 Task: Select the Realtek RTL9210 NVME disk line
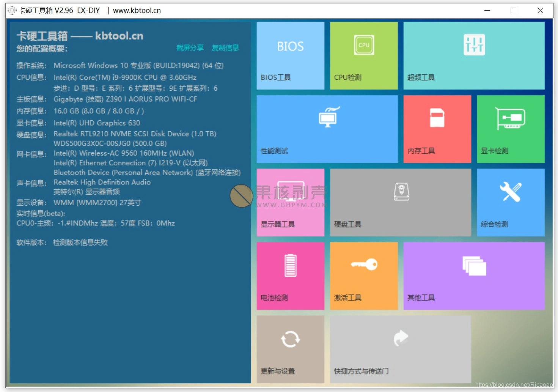135,134
